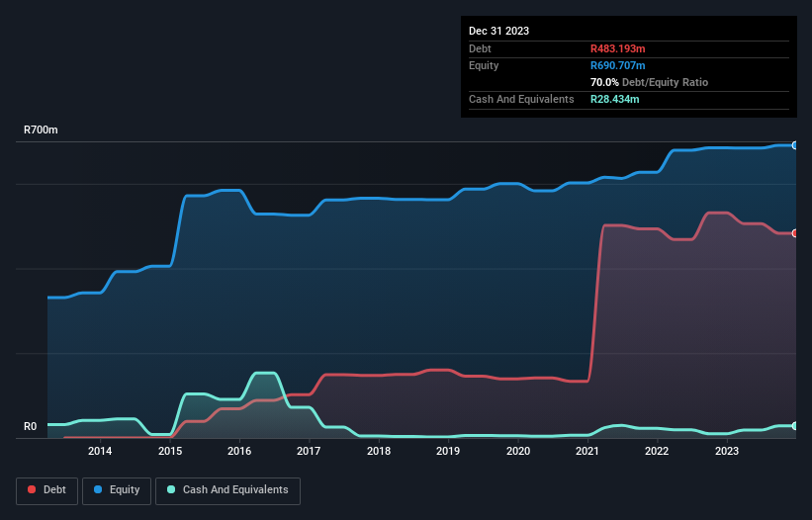The width and height of the screenshot is (812, 520).
Task: Click the Debt label in tooltip
Action: point(480,48)
